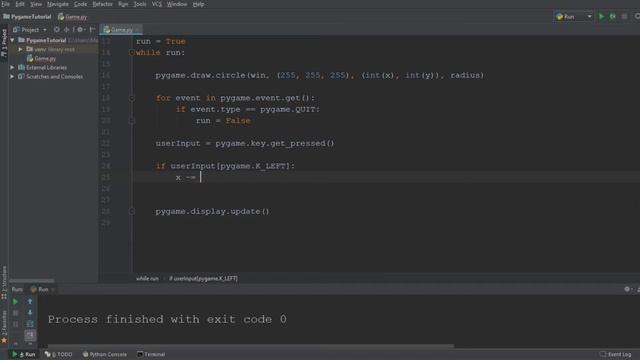Screen dimensions: 640x360
Task: Open the Project view dropdown
Action: point(30,30)
